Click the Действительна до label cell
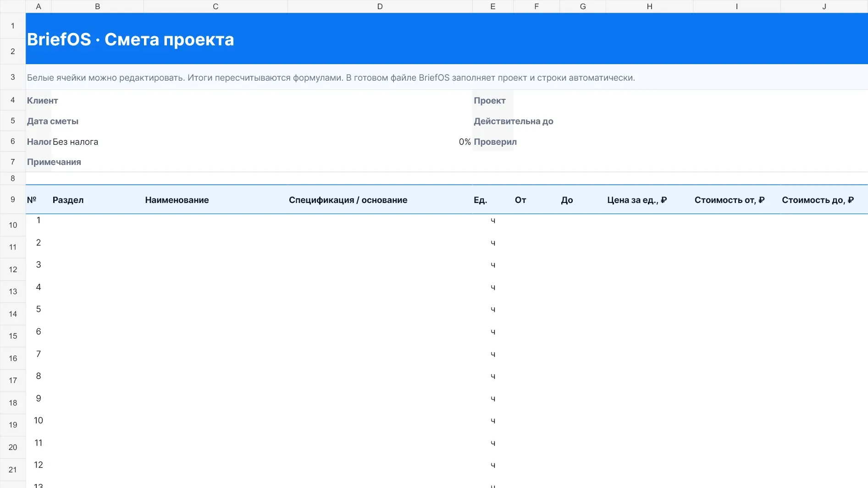The image size is (868, 488). [514, 121]
